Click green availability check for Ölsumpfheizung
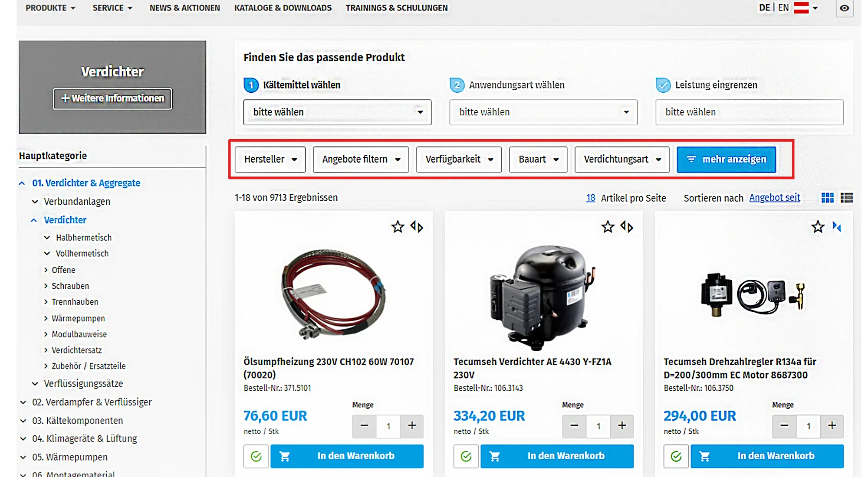Screen dimensions: 868x477 point(256,456)
